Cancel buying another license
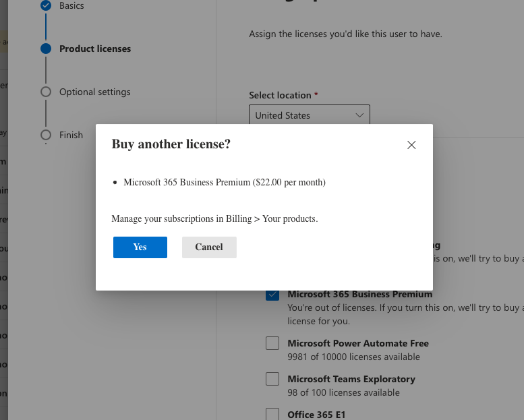 pos(209,247)
